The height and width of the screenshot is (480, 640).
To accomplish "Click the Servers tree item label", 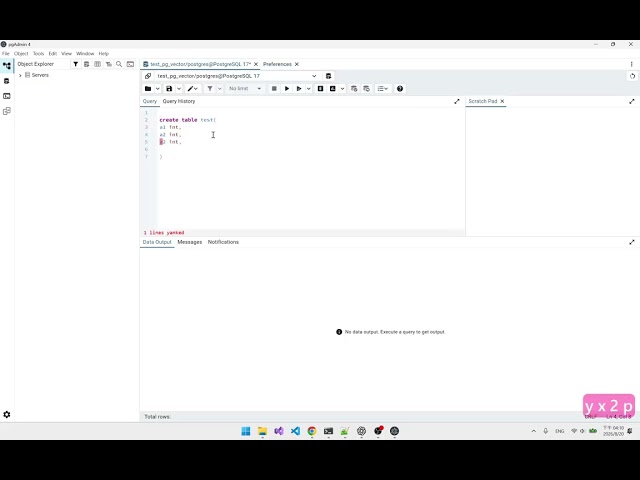I will click(40, 75).
